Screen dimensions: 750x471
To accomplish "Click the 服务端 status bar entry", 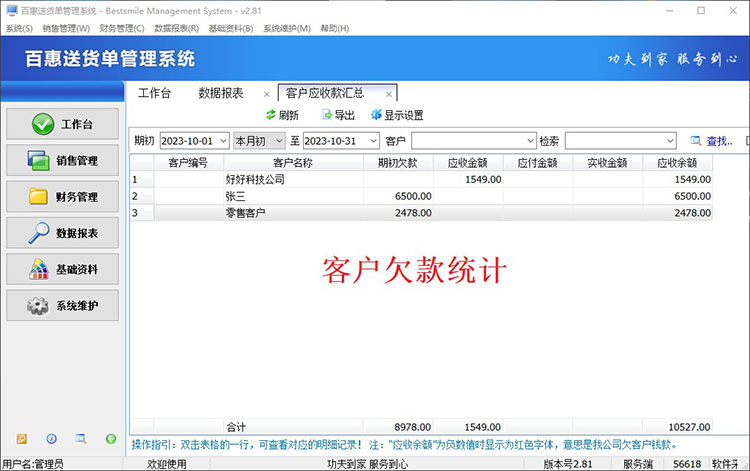I will pyautogui.click(x=638, y=464).
